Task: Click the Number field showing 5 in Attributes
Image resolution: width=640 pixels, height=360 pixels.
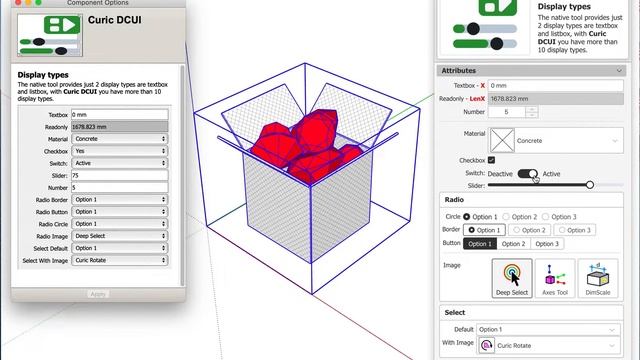Action: tap(507, 112)
